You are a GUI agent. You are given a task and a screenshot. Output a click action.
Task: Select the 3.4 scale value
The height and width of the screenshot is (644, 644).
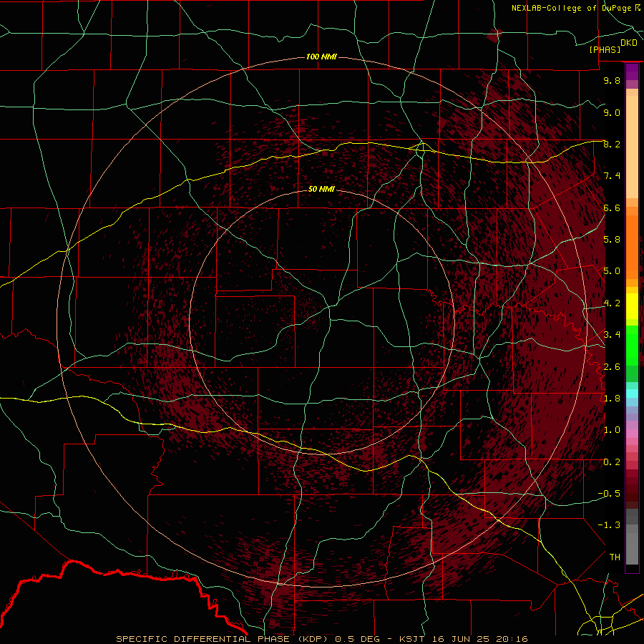[612, 335]
